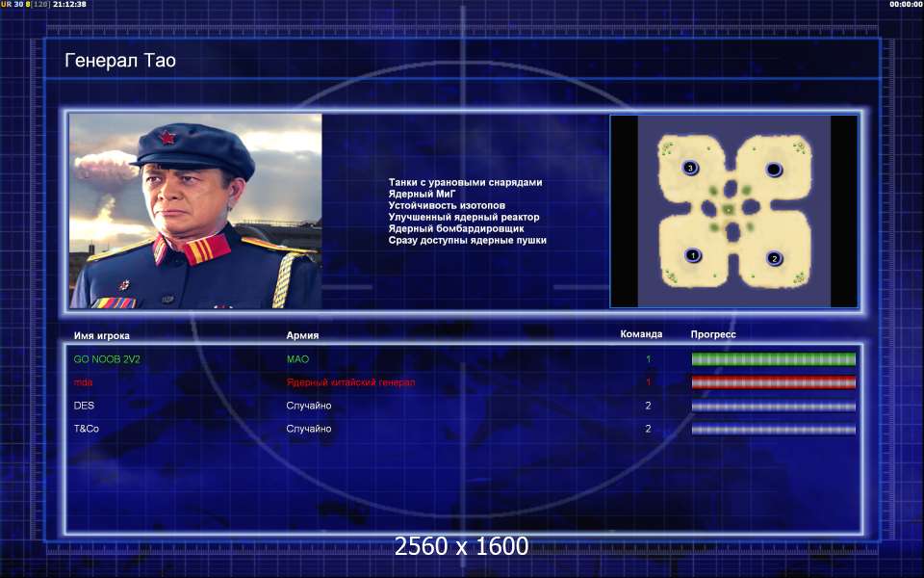
Task: Click 'Улучшенный ядерный реактор' line
Action: coord(464,217)
